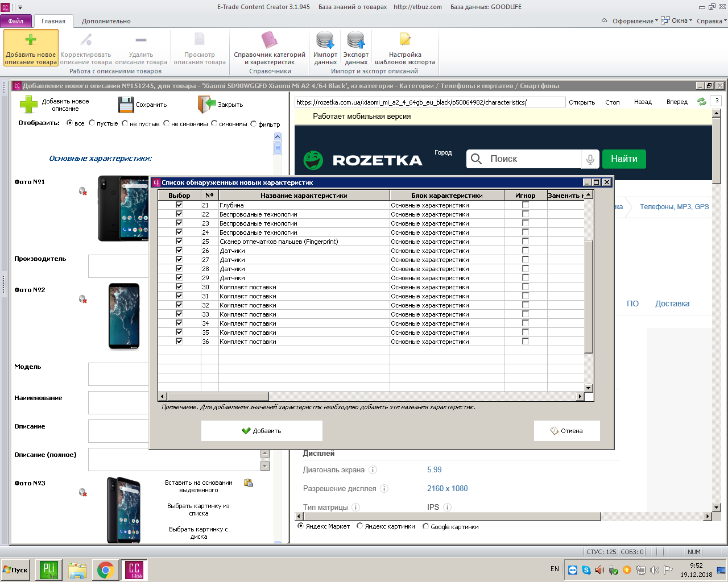Screen dimensions: 728x582
Task: Click Открыть browser button
Action: [582, 102]
